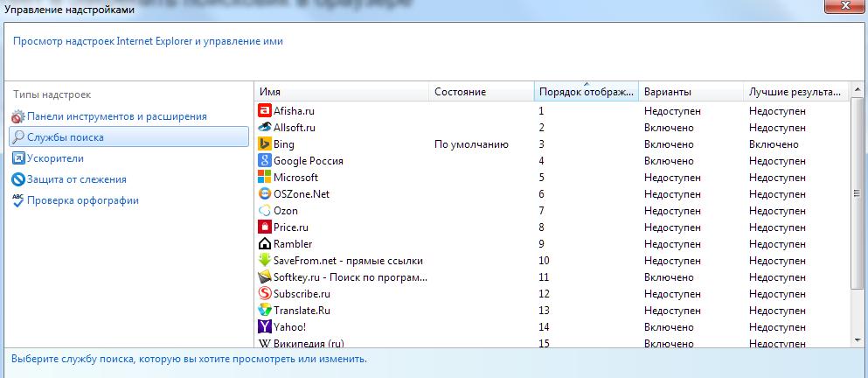Select the Google Россия row name
This screenshot has width=868, height=378.
click(309, 161)
